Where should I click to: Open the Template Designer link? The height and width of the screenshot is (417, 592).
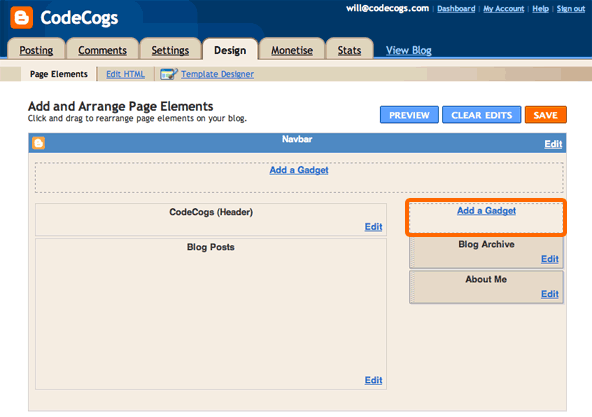tap(217, 74)
